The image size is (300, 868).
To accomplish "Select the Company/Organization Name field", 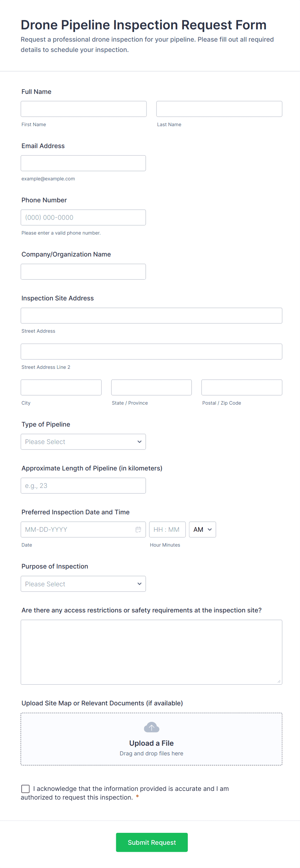I will [x=83, y=272].
